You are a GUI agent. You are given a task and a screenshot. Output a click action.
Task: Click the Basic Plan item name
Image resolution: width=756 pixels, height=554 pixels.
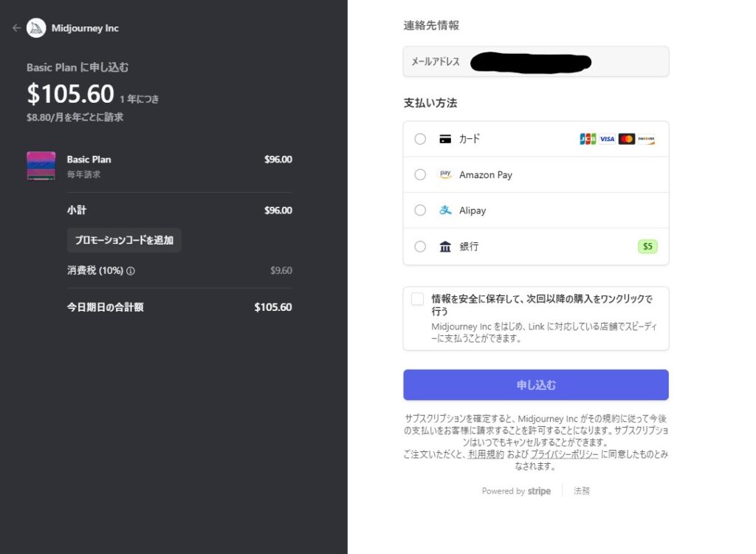tap(89, 160)
